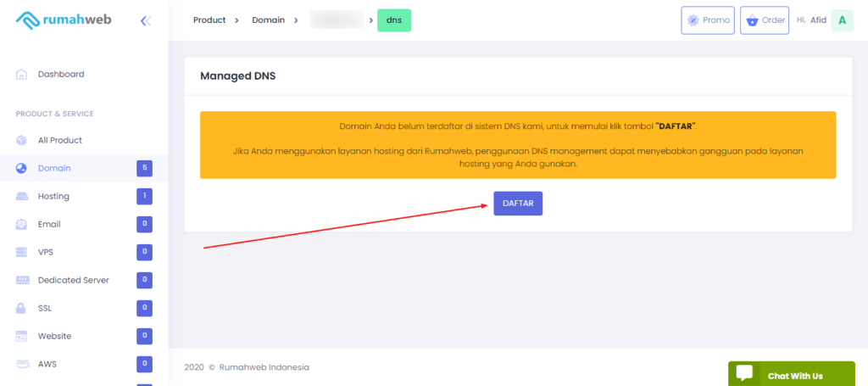868x386 pixels.
Task: Click the Domain globe icon
Action: tap(21, 168)
